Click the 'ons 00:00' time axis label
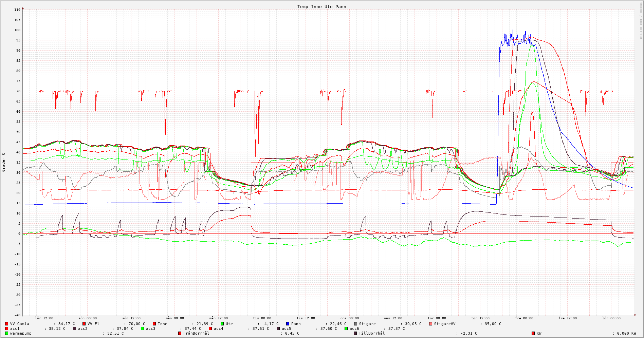 click(349, 318)
